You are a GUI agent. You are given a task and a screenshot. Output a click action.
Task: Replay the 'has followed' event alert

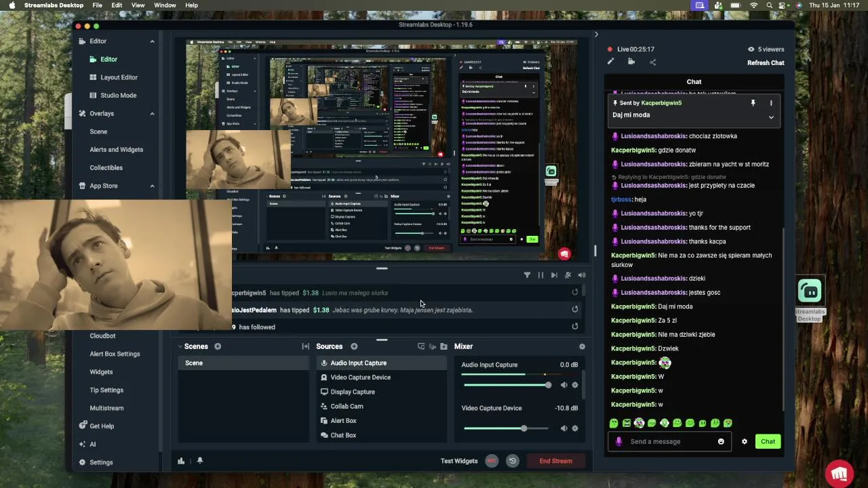575,327
